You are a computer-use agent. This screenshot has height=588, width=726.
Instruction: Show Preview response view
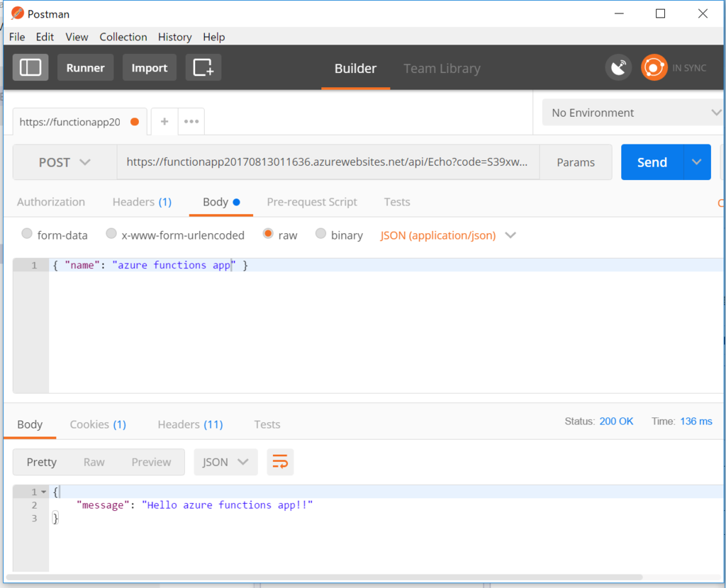pyautogui.click(x=151, y=462)
